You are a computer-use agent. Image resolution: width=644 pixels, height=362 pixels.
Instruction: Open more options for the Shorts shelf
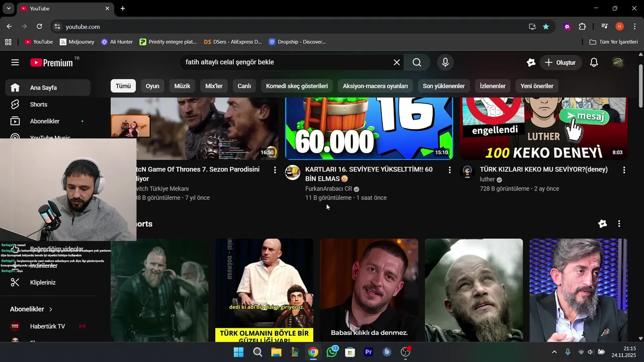[x=619, y=224]
